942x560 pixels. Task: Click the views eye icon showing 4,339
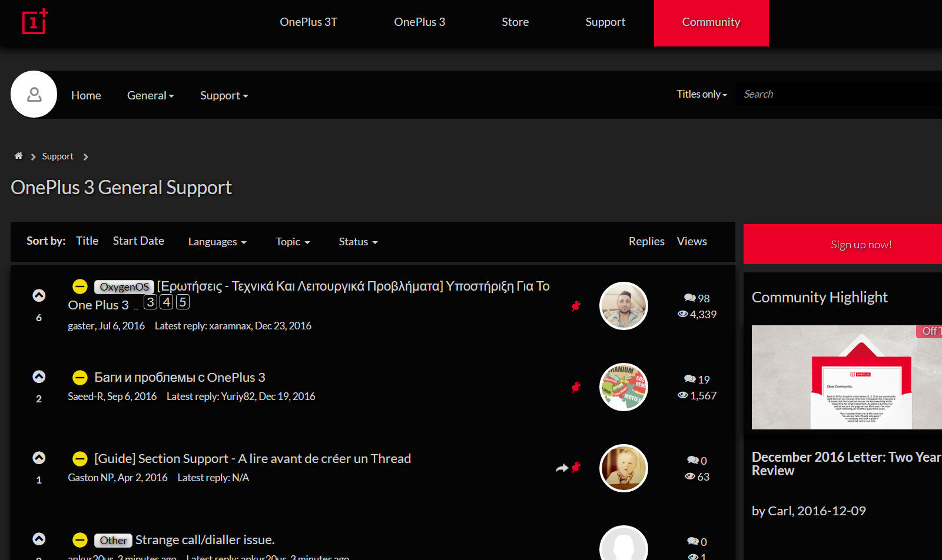point(683,314)
